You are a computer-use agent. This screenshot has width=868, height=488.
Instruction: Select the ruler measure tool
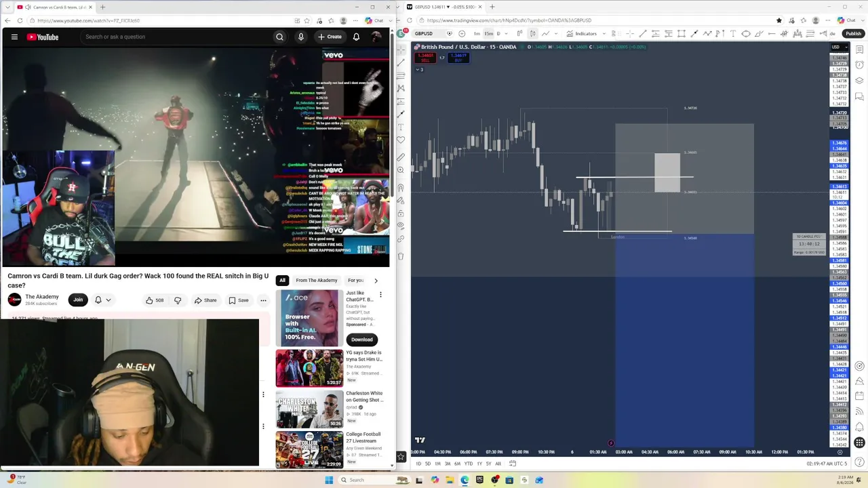tap(401, 157)
